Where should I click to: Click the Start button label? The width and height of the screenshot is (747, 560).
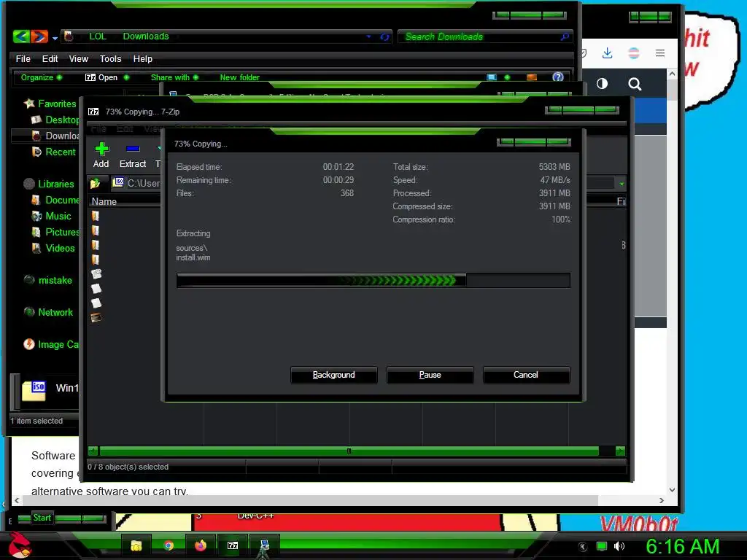click(x=42, y=518)
